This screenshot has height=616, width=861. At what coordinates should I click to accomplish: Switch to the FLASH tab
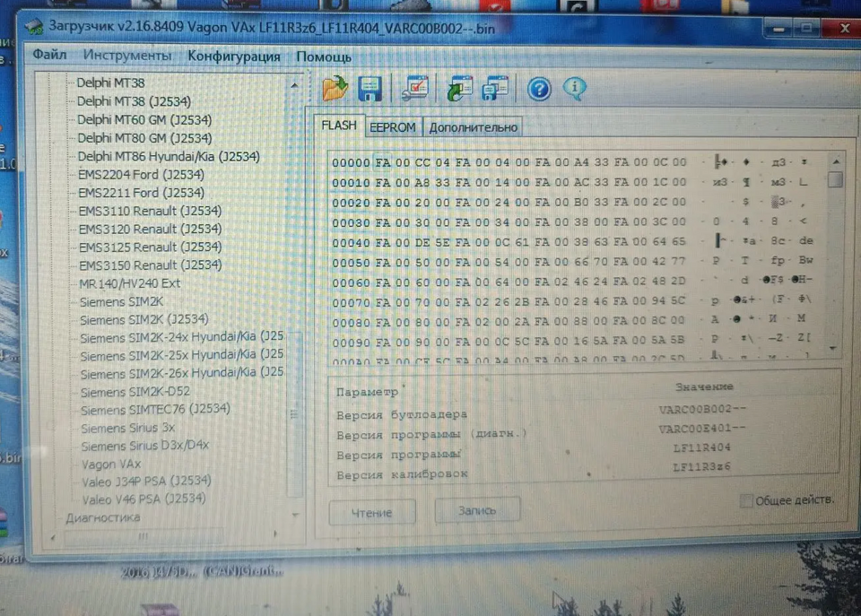[339, 126]
